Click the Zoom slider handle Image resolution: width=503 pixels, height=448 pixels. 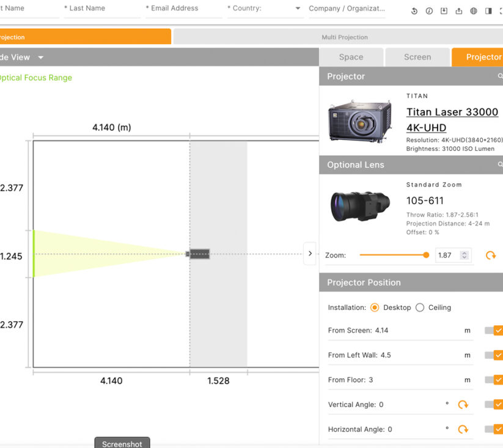click(x=426, y=255)
